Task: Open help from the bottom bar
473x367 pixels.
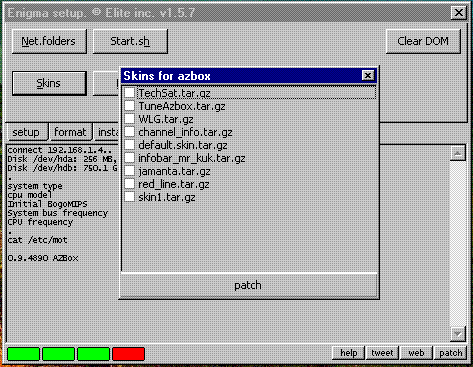Action: 349,353
